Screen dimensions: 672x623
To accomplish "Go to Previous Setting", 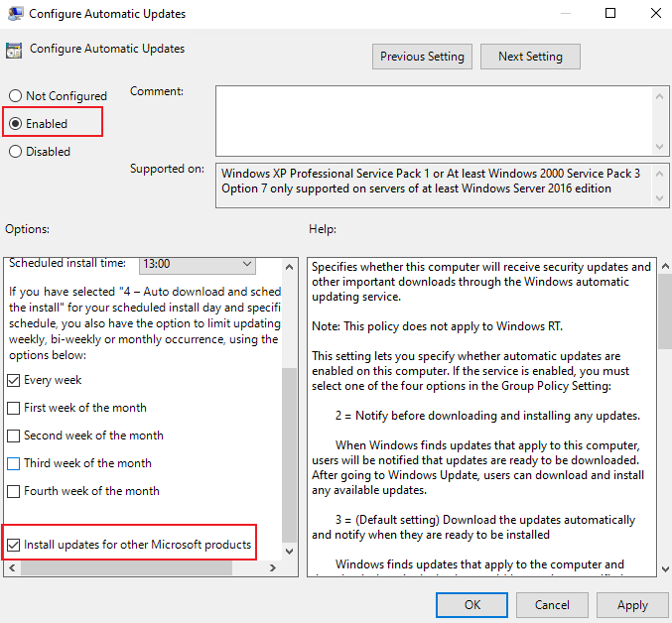I will point(422,57).
